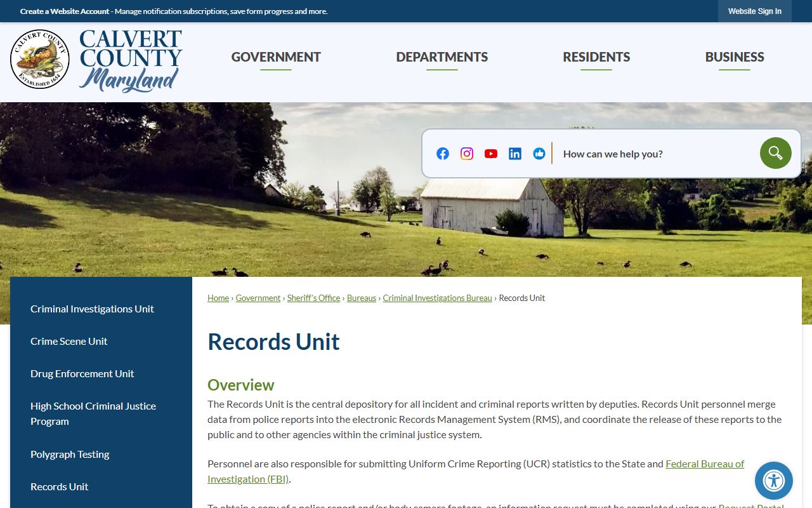Go to Government breadcrumb link
Screen dimensions: 812x508
click(258, 298)
